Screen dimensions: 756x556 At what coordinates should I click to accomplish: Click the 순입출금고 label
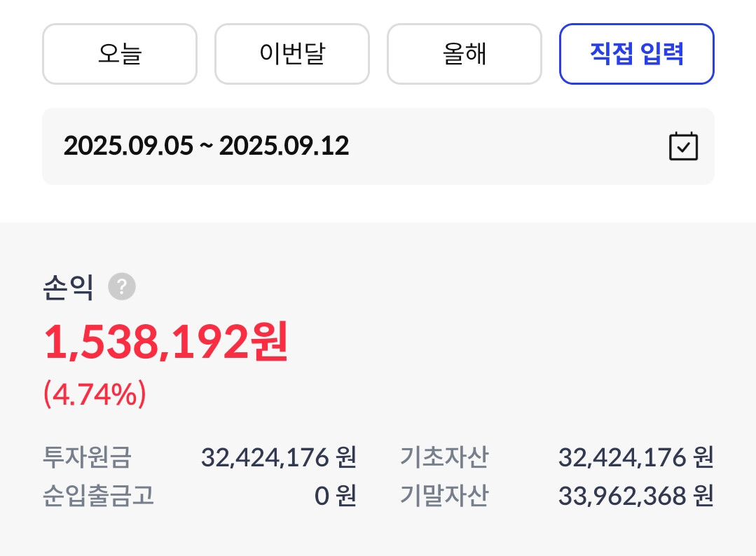[x=98, y=496]
